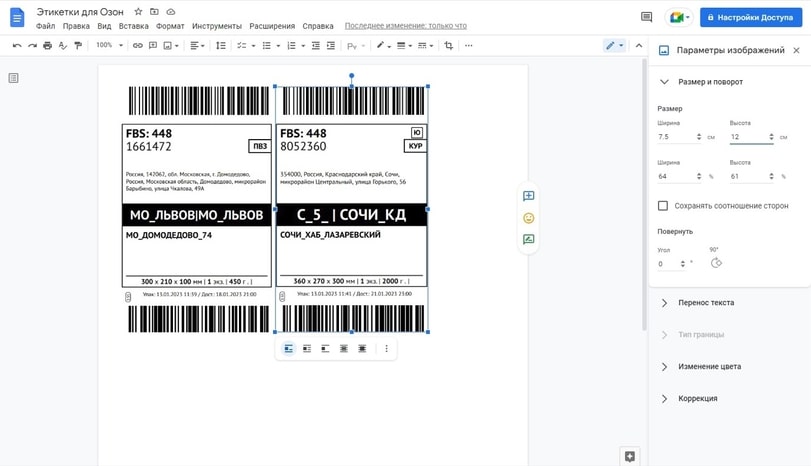Select the paint format tool
The height and width of the screenshot is (466, 811).
[x=78, y=46]
